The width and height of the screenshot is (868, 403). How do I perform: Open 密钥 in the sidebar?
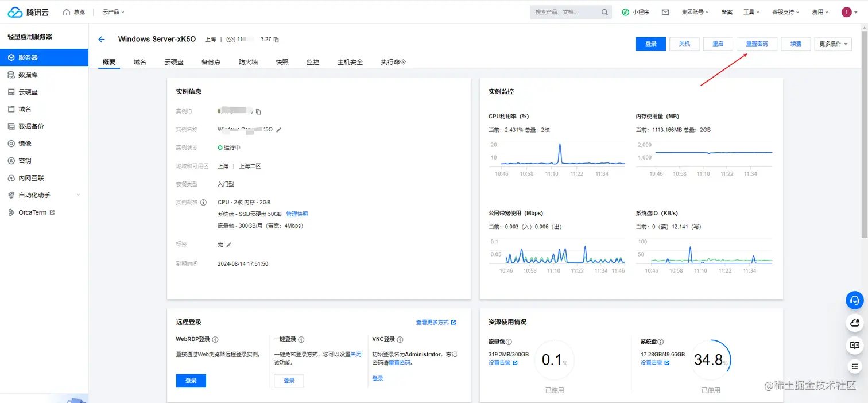(x=44, y=161)
